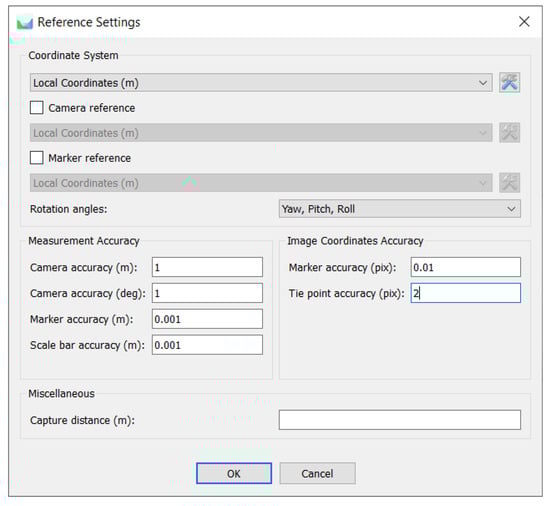
Task: Click the disabled marker reference wrench icon
Action: click(x=509, y=183)
